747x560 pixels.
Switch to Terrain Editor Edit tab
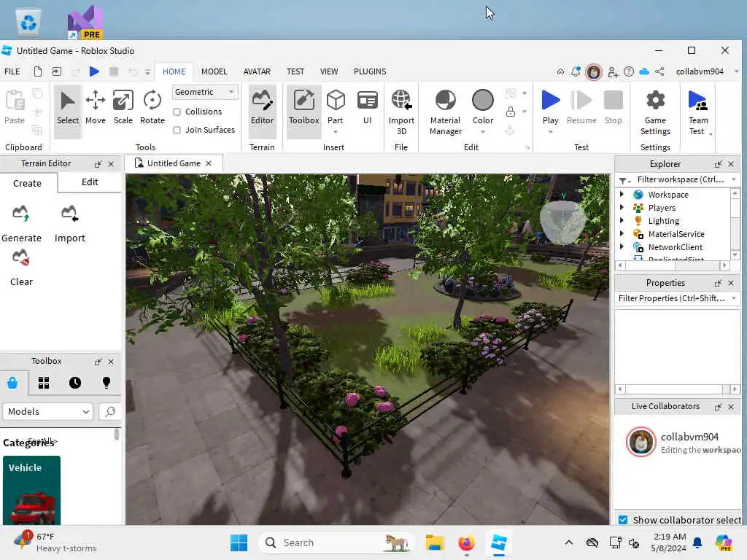[90, 182]
